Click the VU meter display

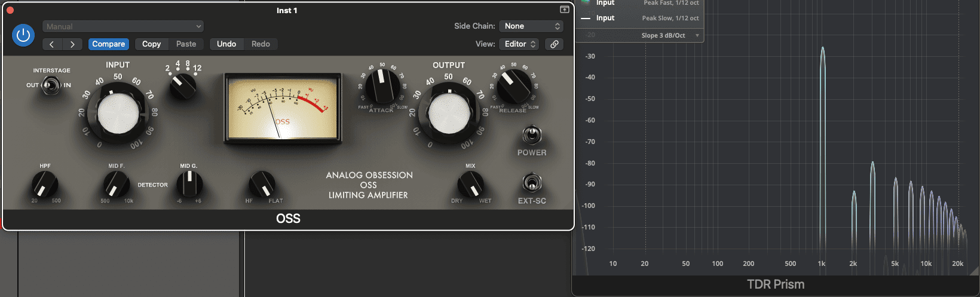pyautogui.click(x=283, y=108)
